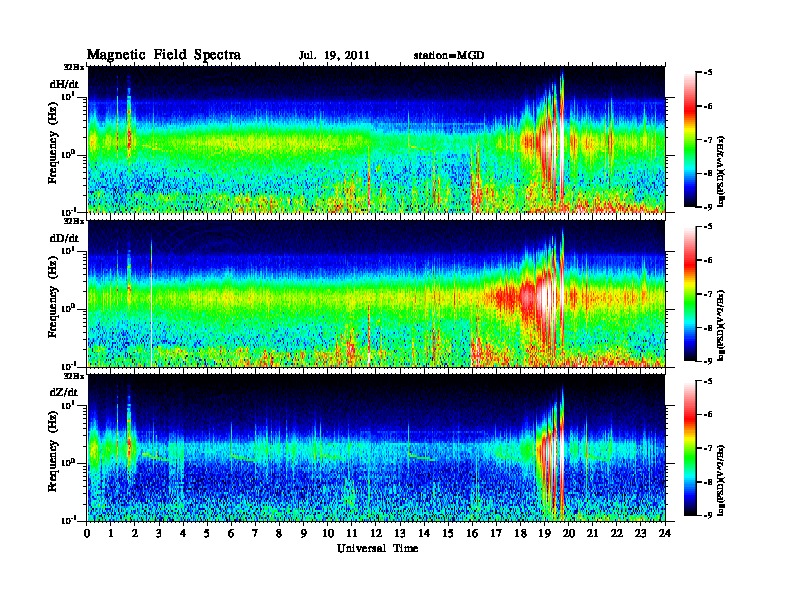Click hour tick label 24 on time axis

point(665,533)
